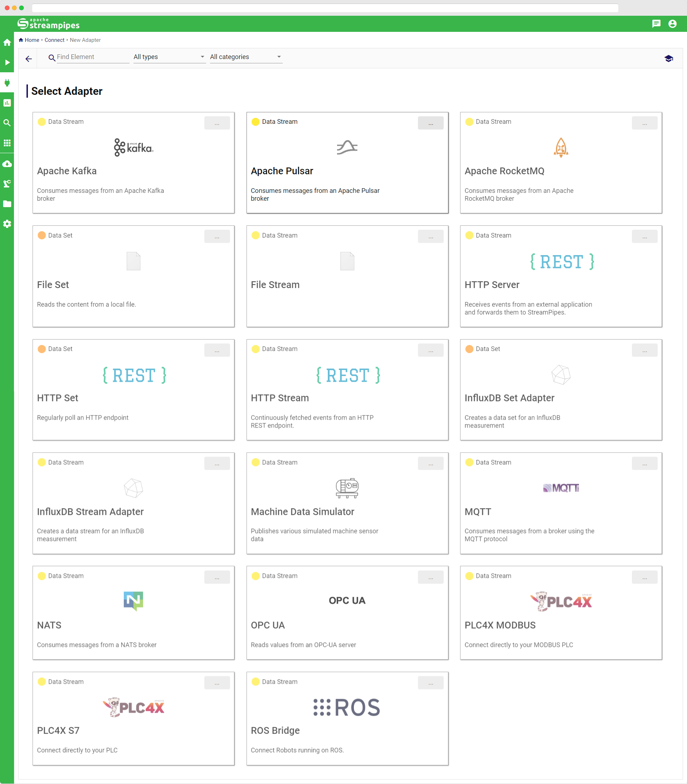Open the App overview grid icon
Screen dimensions: 687x784
point(7,143)
